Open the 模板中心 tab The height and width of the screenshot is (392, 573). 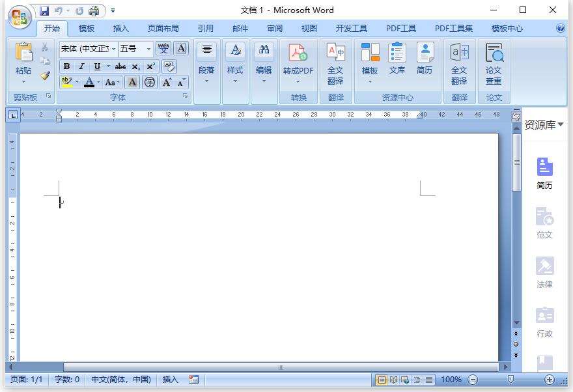click(x=507, y=28)
